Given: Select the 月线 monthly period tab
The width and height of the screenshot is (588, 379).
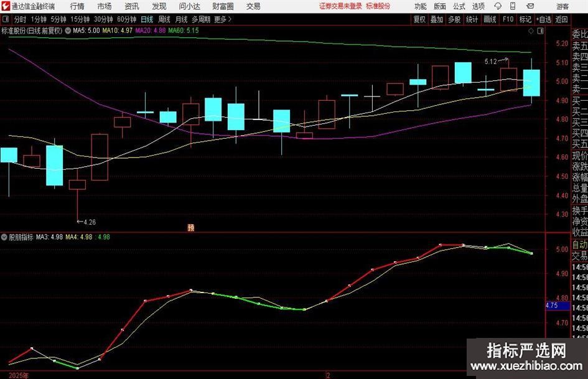Looking at the screenshot, I should pos(182,19).
